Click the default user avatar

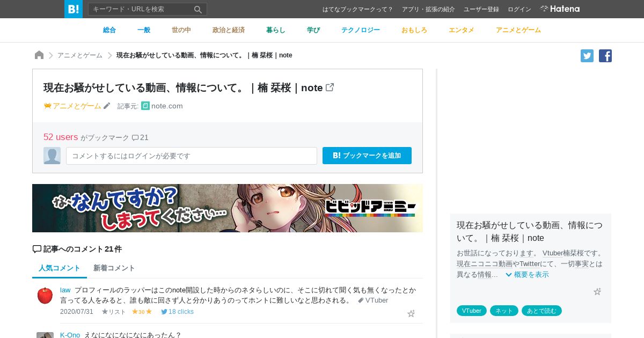tap(52, 156)
